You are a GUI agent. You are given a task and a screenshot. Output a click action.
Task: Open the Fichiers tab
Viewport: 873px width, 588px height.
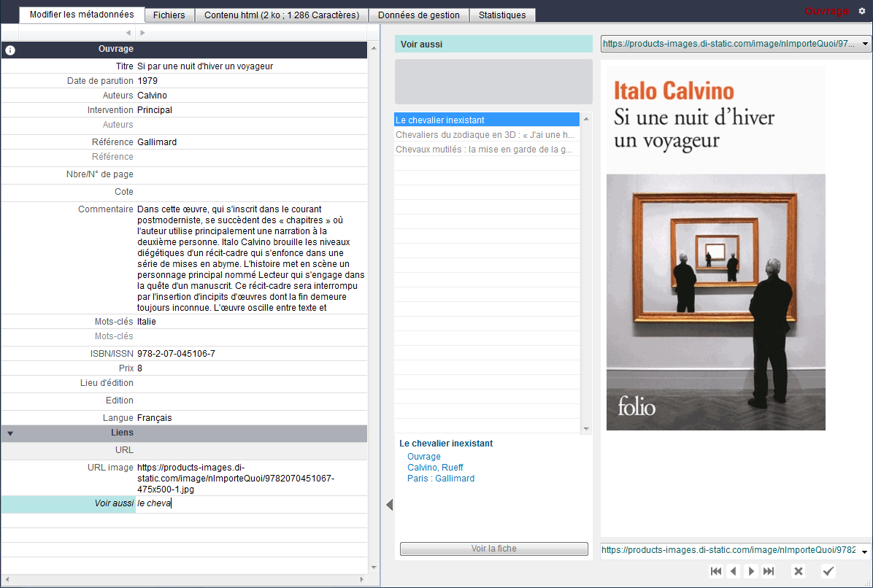click(169, 15)
